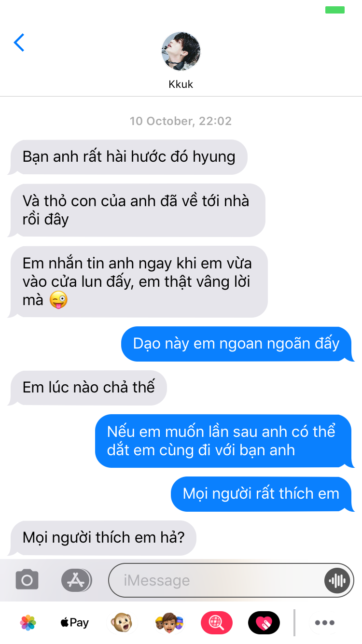Viewport: 362px width, 644px height.
Task: Open the camera icon
Action: pos(27,580)
